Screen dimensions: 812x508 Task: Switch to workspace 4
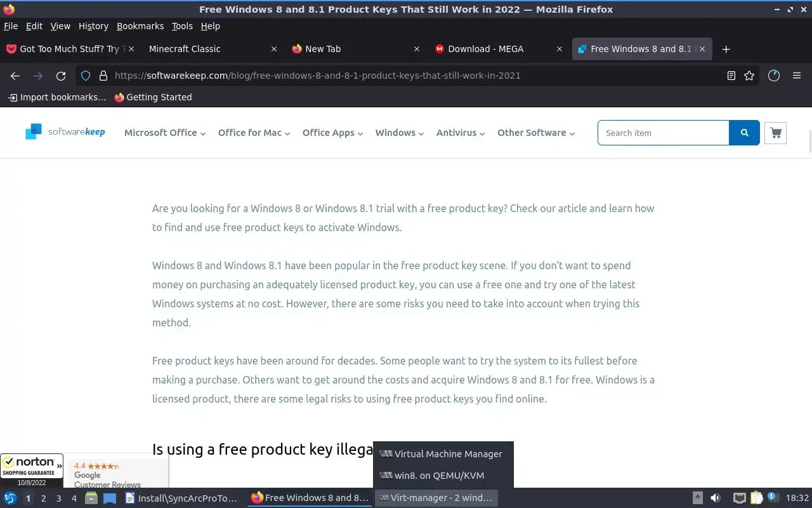[74, 498]
